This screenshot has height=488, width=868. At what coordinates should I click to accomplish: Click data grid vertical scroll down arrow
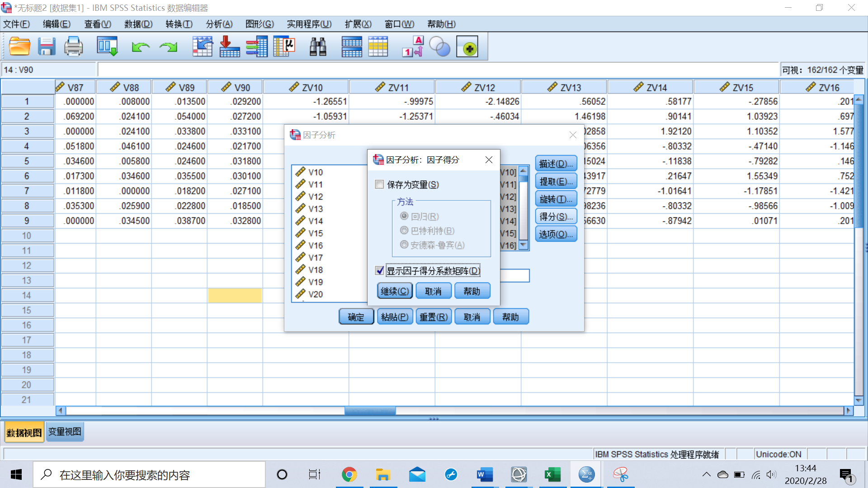coord(859,400)
